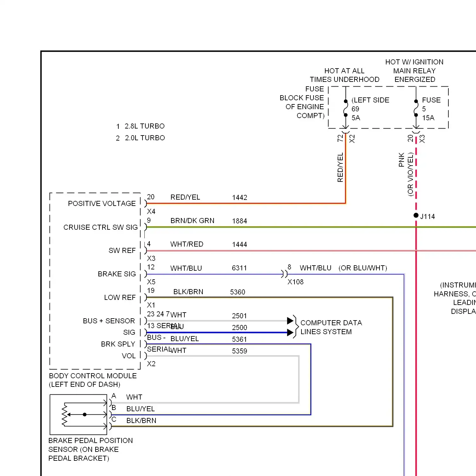The height and width of the screenshot is (476, 476).
Task: Select the text 'POSITIVE VOLTAGE'
Action: tap(102, 203)
